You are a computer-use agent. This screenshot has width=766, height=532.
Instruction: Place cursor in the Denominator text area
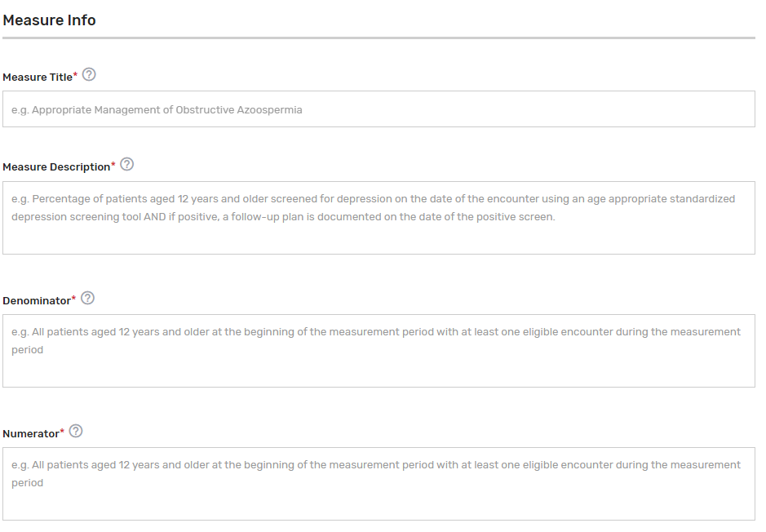coord(379,369)
